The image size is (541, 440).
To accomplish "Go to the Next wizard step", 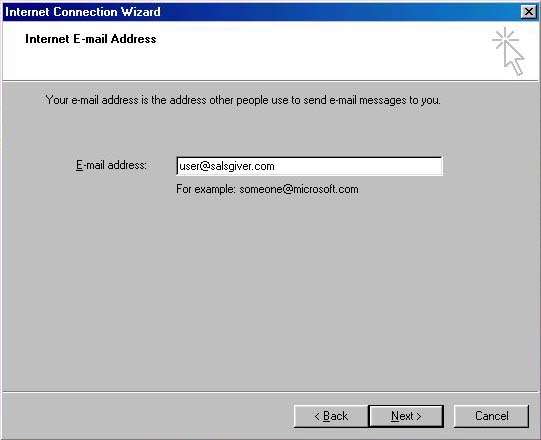I will point(406,416).
